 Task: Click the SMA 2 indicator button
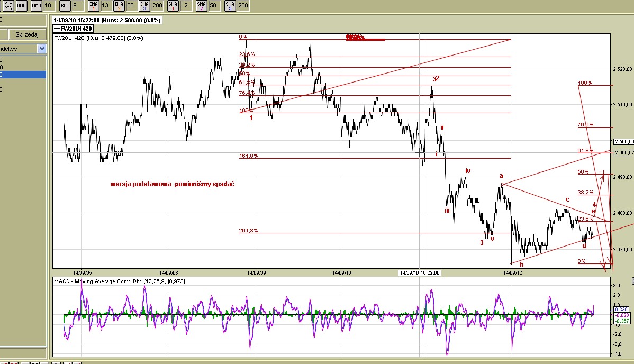click(201, 6)
